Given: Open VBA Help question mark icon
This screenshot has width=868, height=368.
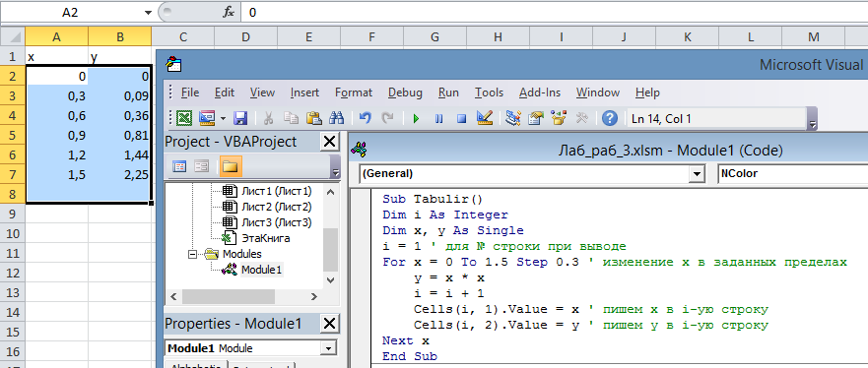Looking at the screenshot, I should tap(610, 118).
